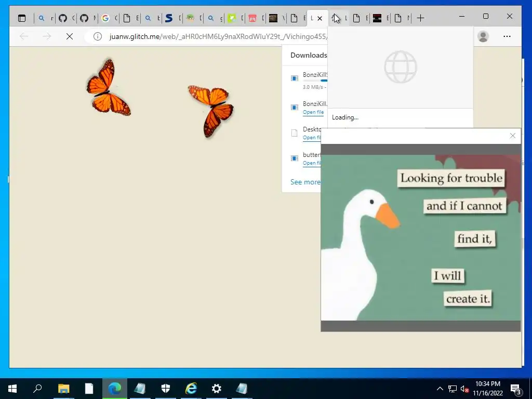Show hidden system tray icons
Image resolution: width=532 pixels, height=399 pixels.
click(440, 389)
